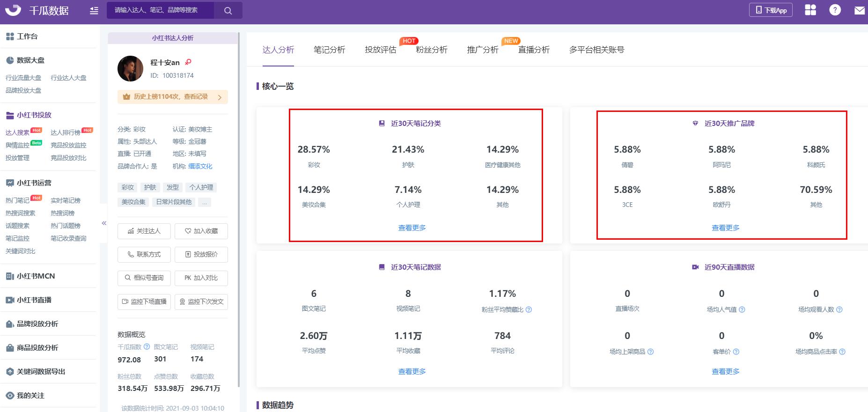This screenshot has height=412, width=868.
Task: Collapse the left sidebar arrow handle
Action: pyautogui.click(x=104, y=223)
